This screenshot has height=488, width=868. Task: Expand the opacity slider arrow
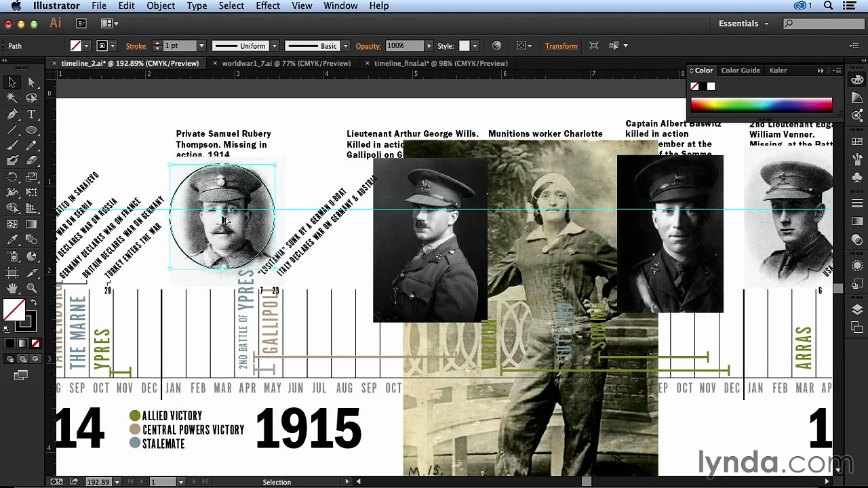tap(429, 46)
